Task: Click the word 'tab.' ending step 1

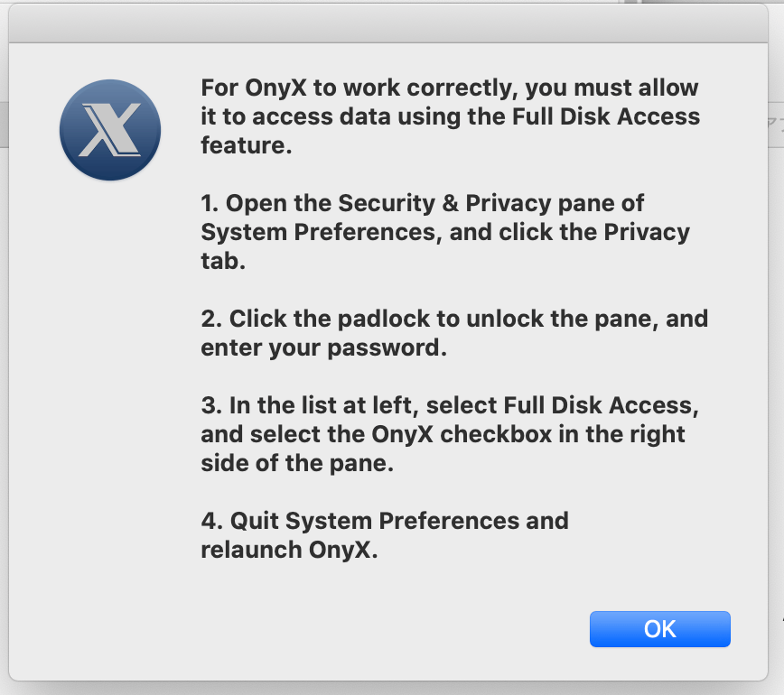Action: pos(224,260)
